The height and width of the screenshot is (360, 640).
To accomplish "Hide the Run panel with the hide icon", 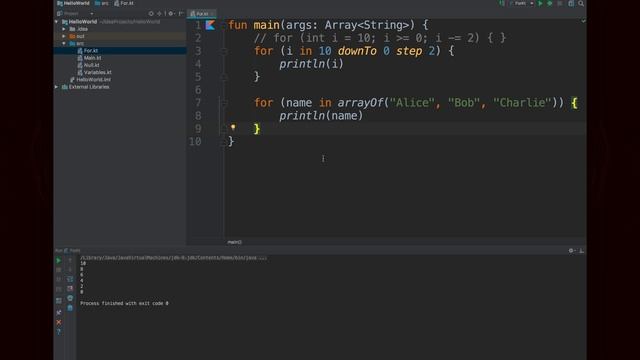I will tap(582, 251).
